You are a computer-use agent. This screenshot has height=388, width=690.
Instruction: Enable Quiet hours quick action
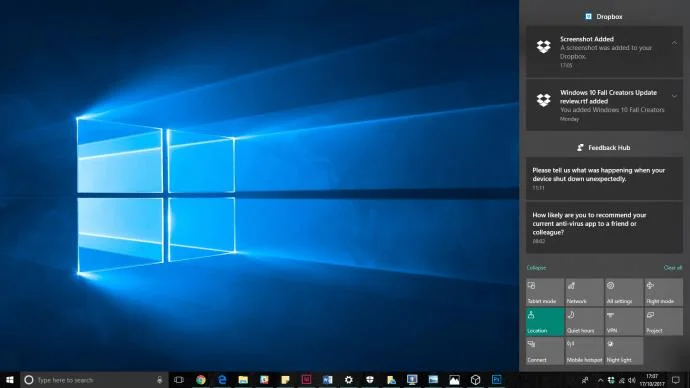(x=584, y=322)
